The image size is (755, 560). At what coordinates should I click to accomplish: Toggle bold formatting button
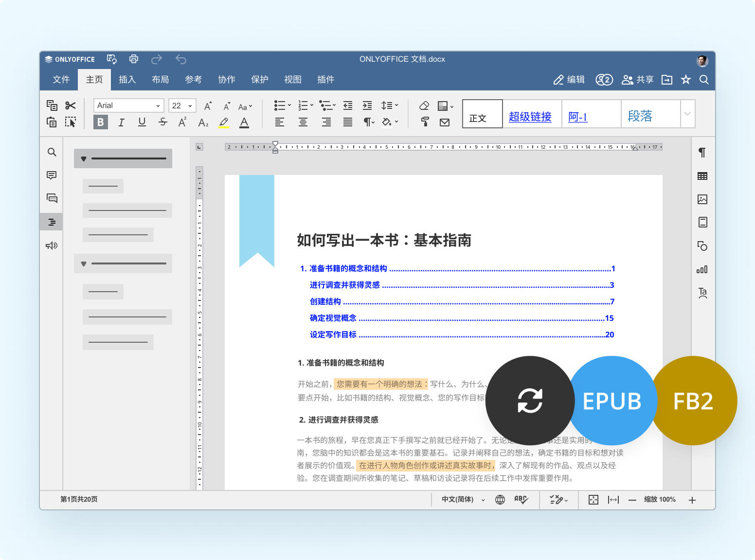pyautogui.click(x=101, y=122)
